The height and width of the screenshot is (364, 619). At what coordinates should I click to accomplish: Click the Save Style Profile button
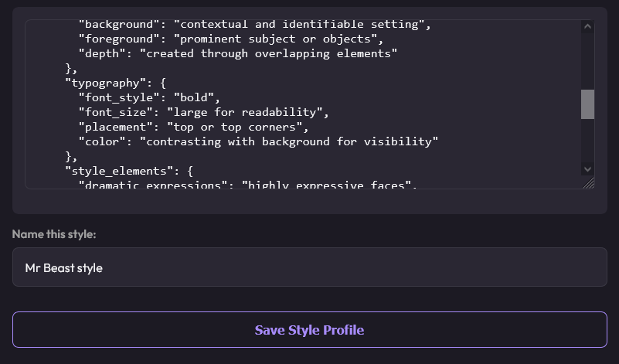coord(309,330)
